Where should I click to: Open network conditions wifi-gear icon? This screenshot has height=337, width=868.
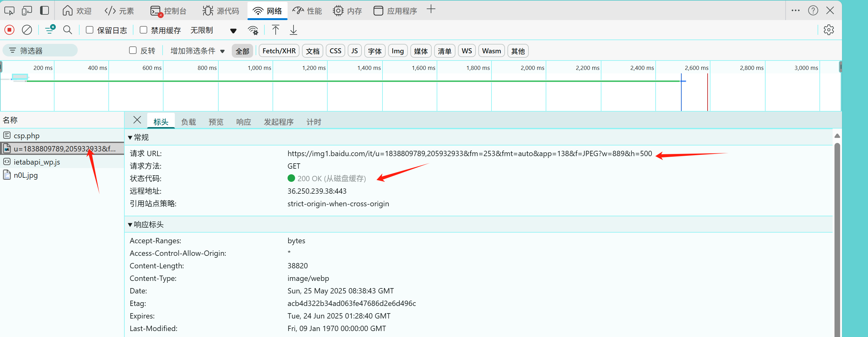[253, 30]
